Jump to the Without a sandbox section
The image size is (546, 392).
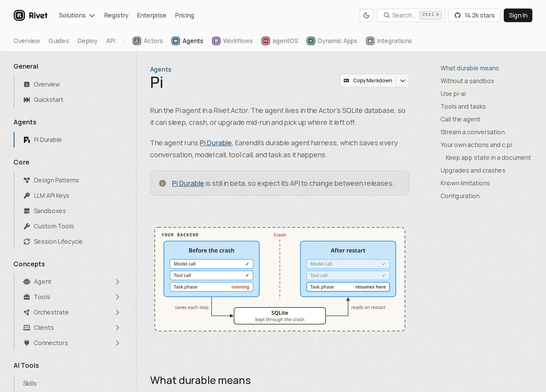point(467,81)
